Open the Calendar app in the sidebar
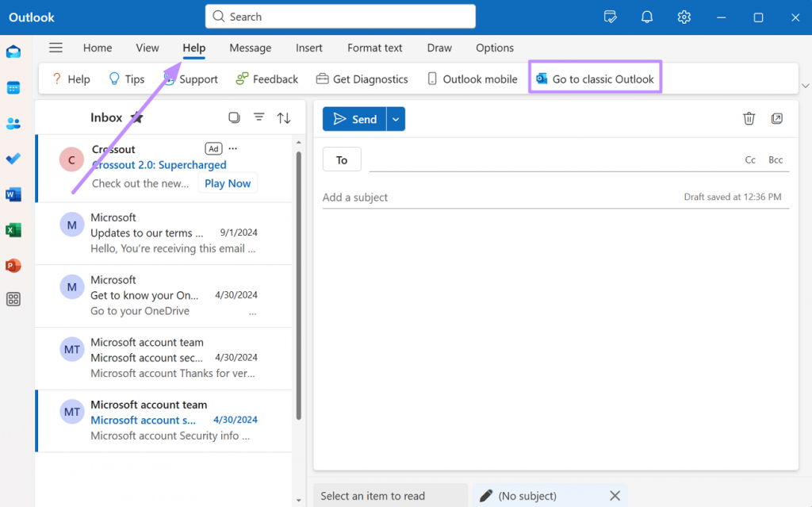 click(13, 87)
